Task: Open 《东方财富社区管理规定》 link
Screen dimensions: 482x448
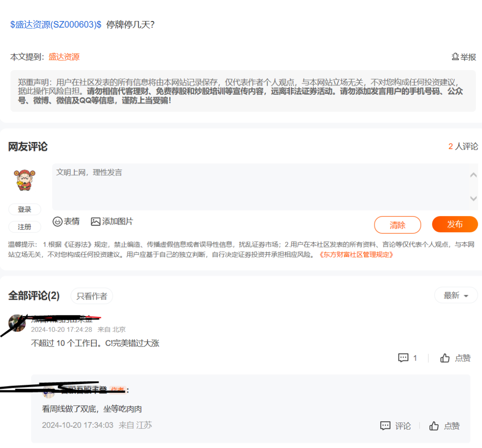Action: 356,255
